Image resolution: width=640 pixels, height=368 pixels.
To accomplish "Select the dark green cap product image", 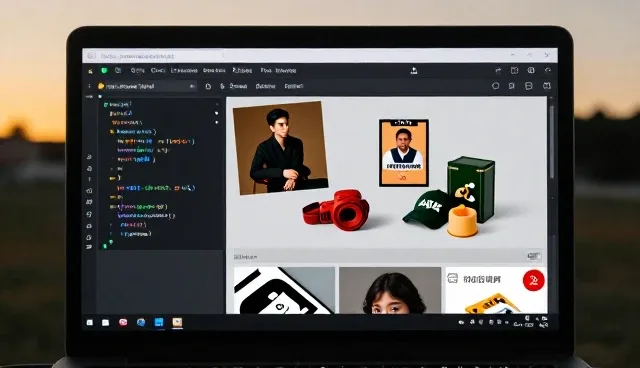I will 427,208.
